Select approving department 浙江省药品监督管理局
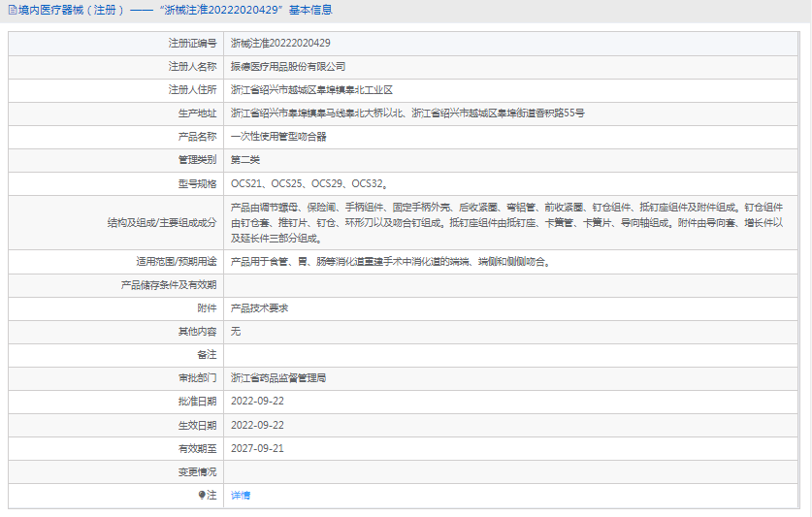The image size is (812, 517). (278, 378)
